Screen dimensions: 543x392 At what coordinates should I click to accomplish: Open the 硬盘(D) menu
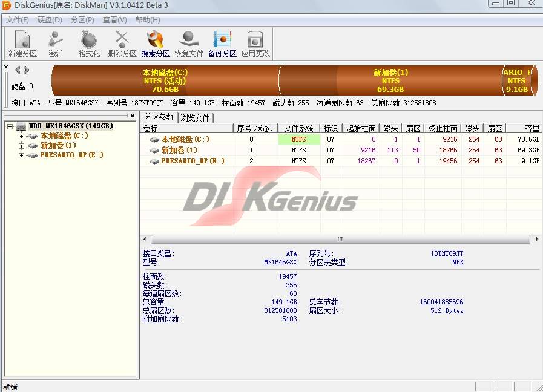click(x=50, y=20)
